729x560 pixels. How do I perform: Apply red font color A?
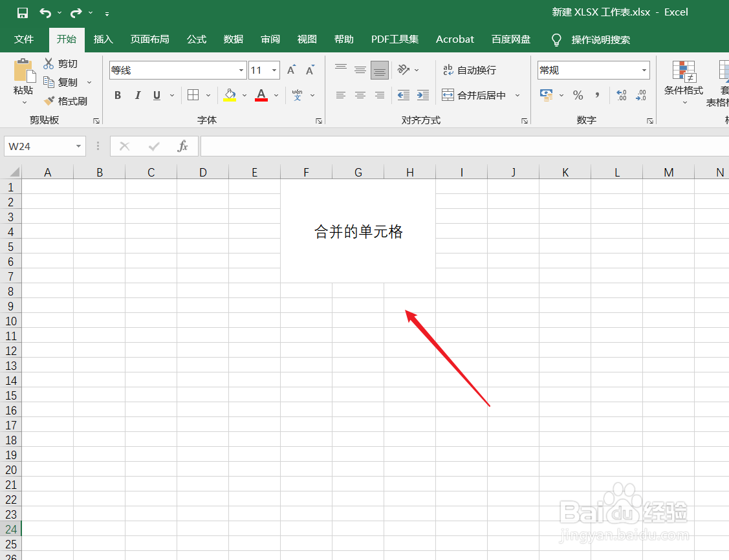(261, 95)
